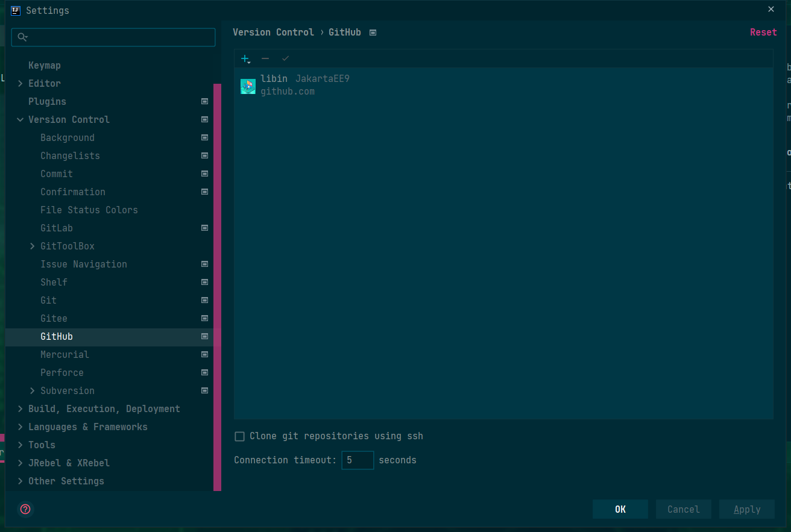Click the Cancel button
Viewport: 791px width, 532px height.
pos(684,509)
